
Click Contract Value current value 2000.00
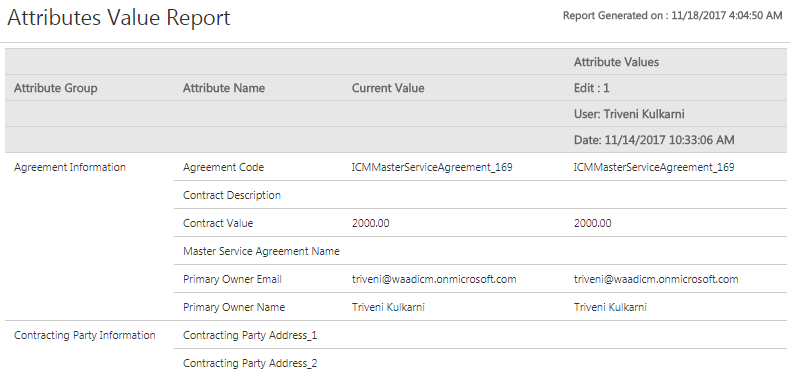click(x=371, y=223)
